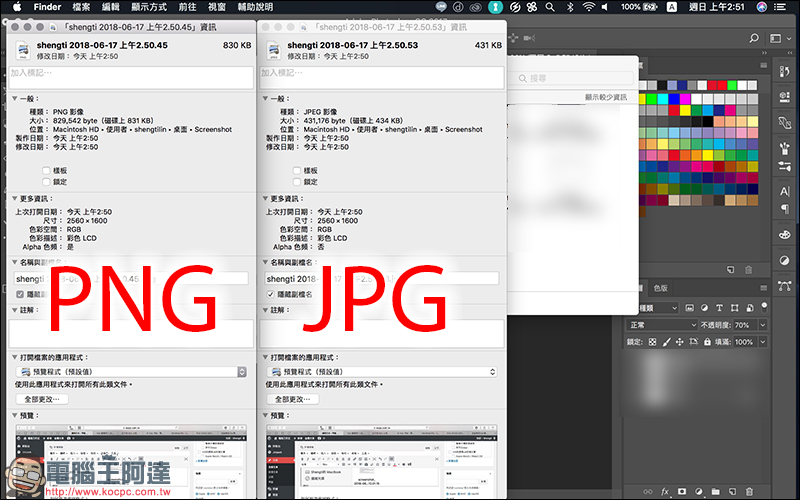
Task: Toggle layer filtering switch on
Action: point(764,306)
